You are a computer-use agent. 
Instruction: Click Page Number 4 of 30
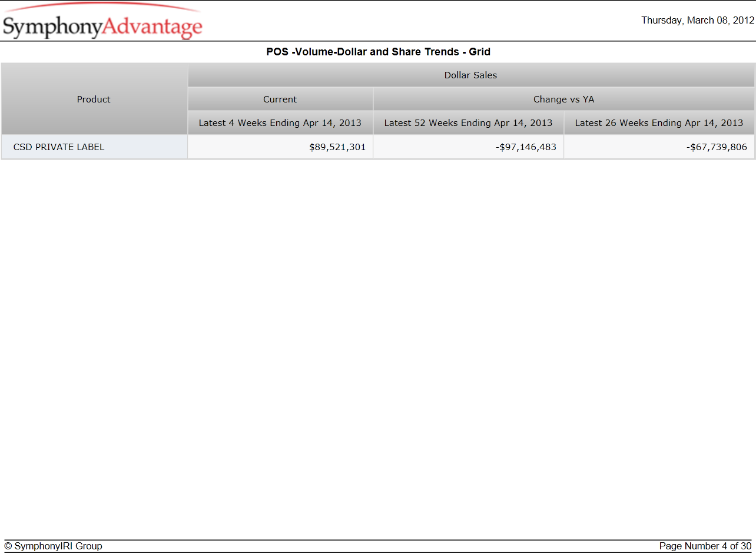click(705, 546)
